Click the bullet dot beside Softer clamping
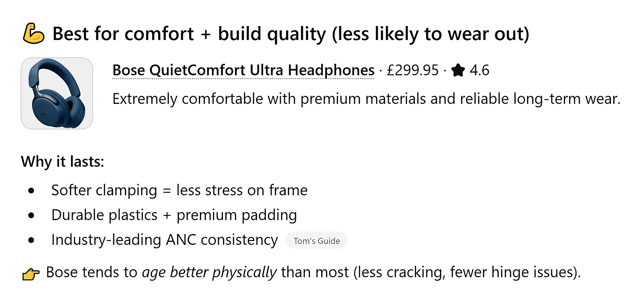Image resolution: width=644 pixels, height=302 pixels. tap(31, 191)
